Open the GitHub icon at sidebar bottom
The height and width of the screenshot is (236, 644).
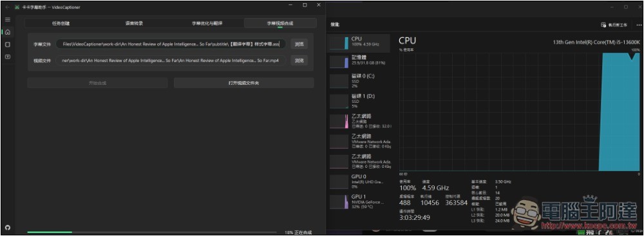coord(7,228)
